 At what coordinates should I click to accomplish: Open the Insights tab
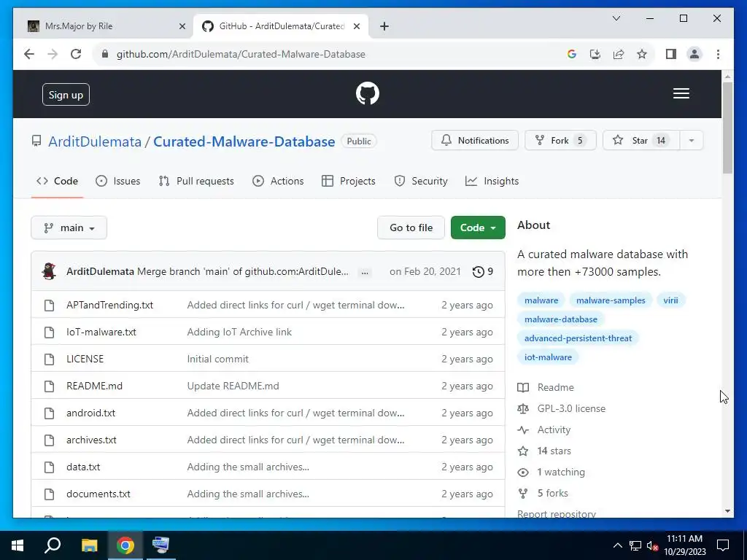492,181
